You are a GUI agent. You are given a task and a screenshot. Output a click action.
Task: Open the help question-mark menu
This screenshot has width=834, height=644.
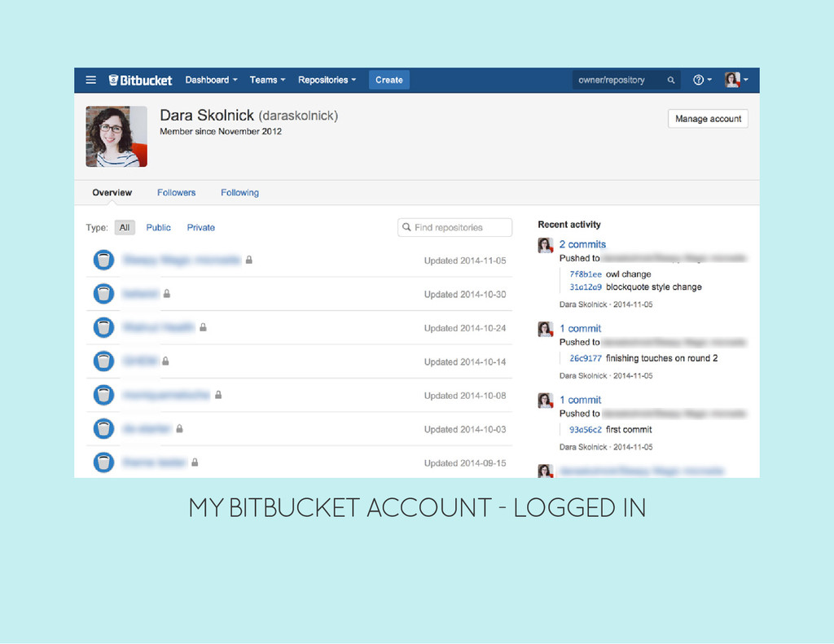[x=701, y=80]
